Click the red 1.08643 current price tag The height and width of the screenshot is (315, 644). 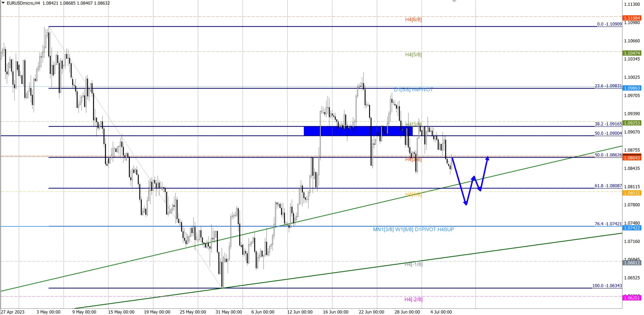632,158
